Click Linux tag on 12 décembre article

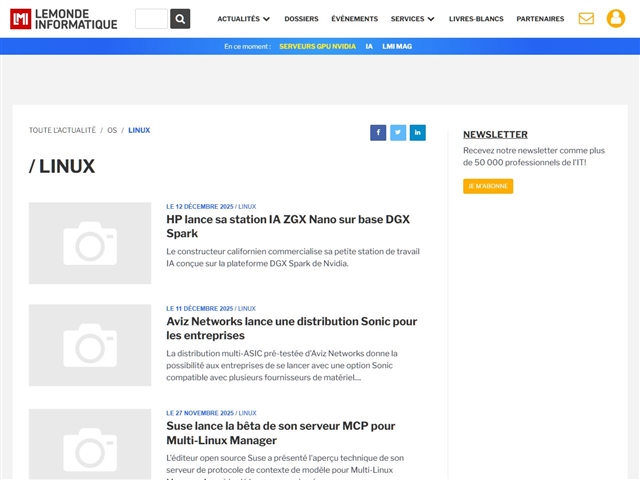coord(247,207)
